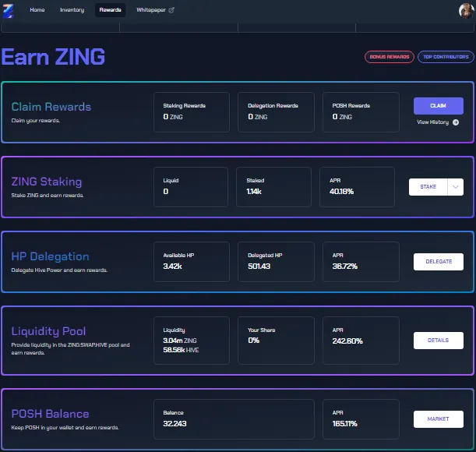The image size is (476, 452).
Task: Click the Liquidity Pool DETAILS button
Action: pos(439,341)
